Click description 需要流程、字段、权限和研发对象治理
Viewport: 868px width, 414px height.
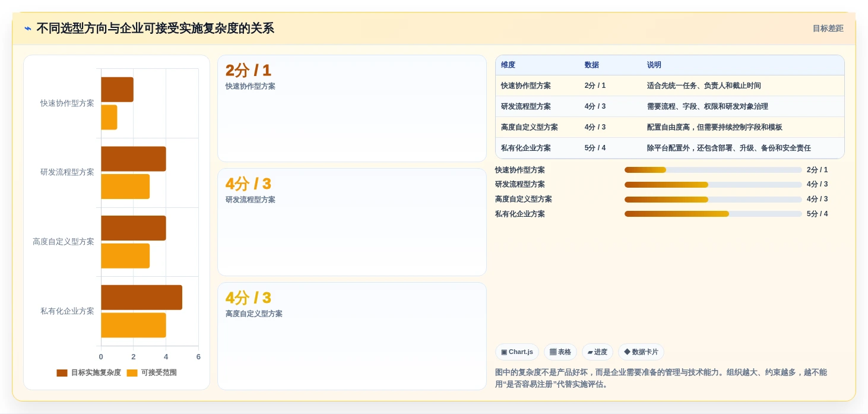708,106
